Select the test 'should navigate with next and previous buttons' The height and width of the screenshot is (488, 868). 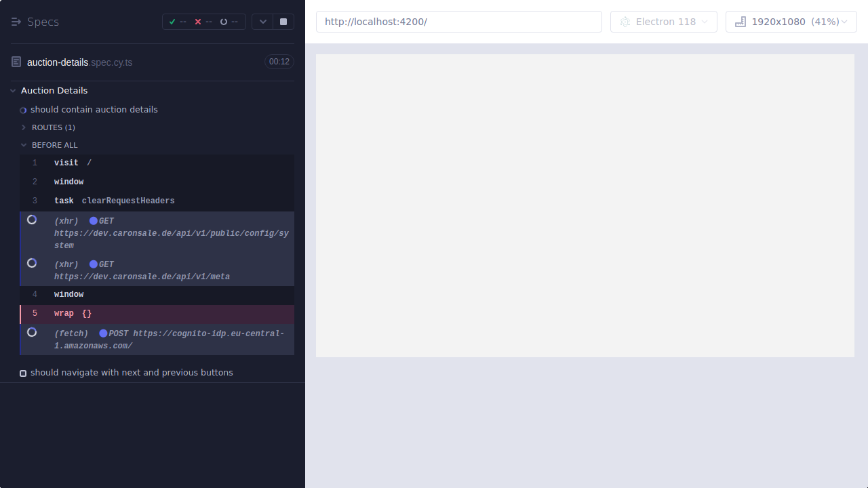(131, 372)
